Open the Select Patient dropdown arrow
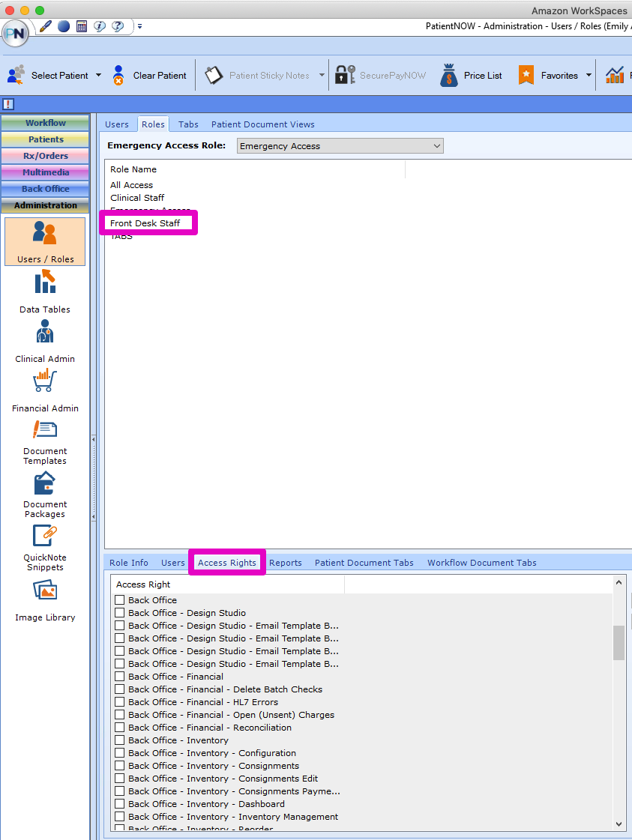The width and height of the screenshot is (632, 840). tap(99, 75)
